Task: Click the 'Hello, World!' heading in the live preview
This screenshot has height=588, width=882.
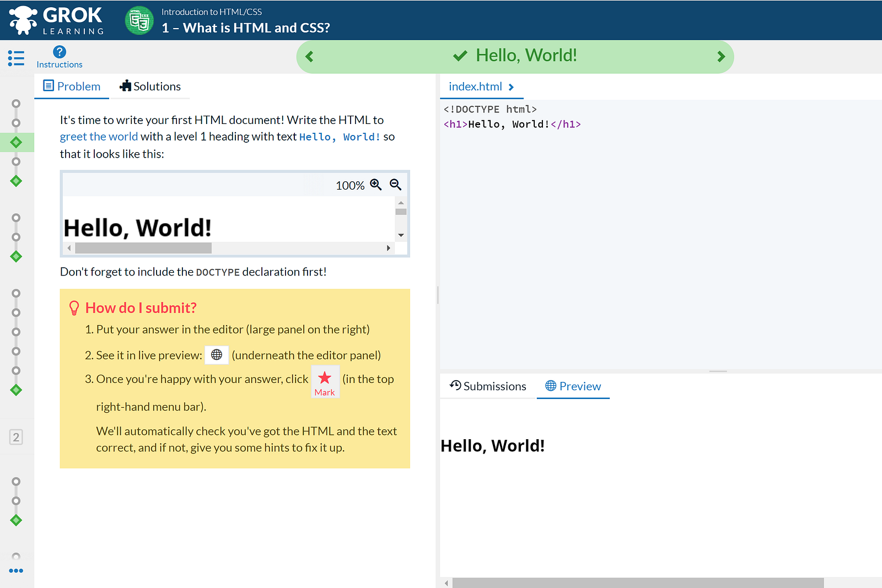Action: [x=493, y=446]
